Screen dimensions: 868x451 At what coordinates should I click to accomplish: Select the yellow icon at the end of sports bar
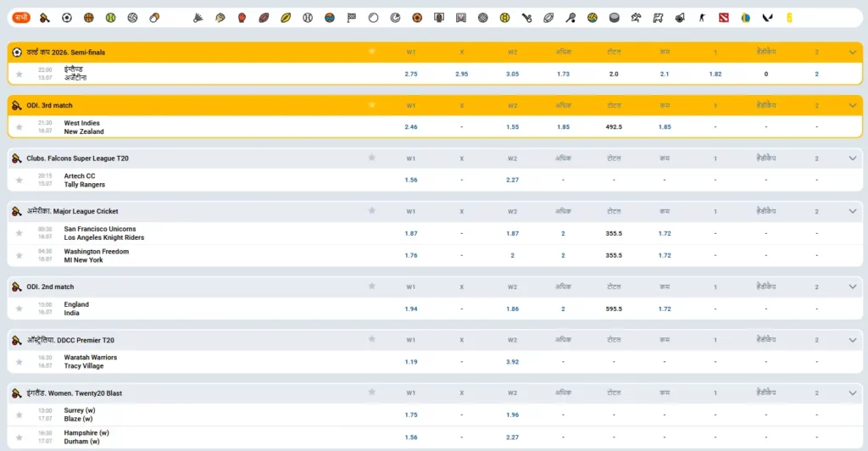pyautogui.click(x=789, y=18)
